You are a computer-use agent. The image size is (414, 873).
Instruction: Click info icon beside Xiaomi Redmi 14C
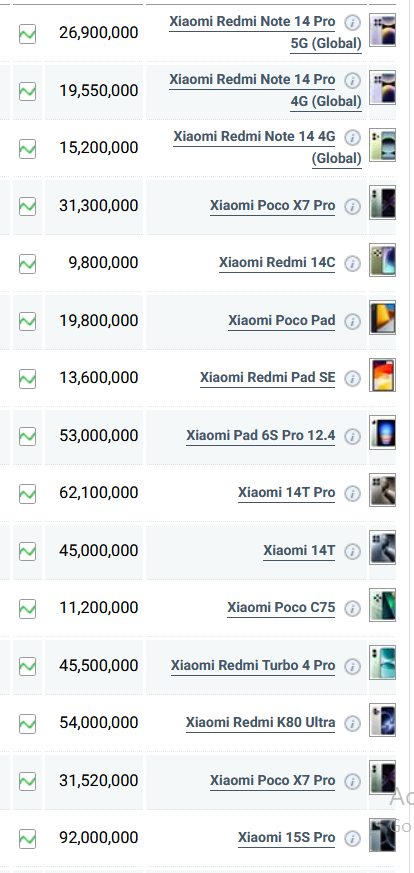tap(352, 263)
